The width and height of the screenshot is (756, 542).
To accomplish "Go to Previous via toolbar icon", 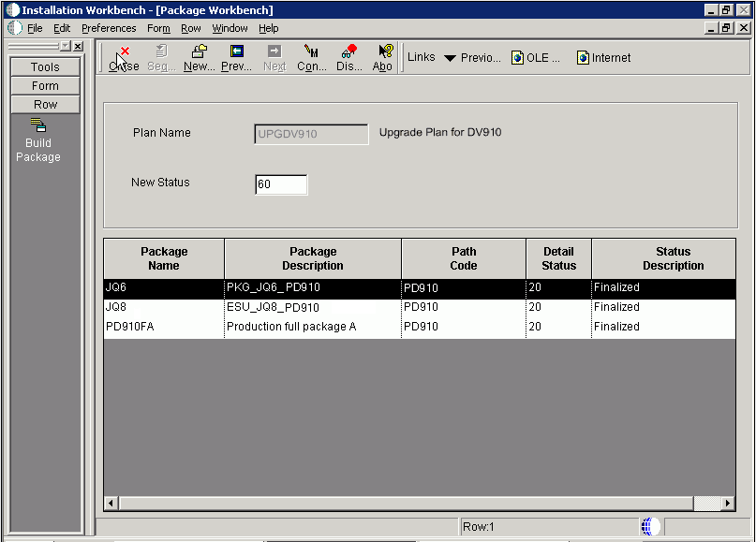I will coord(236,58).
